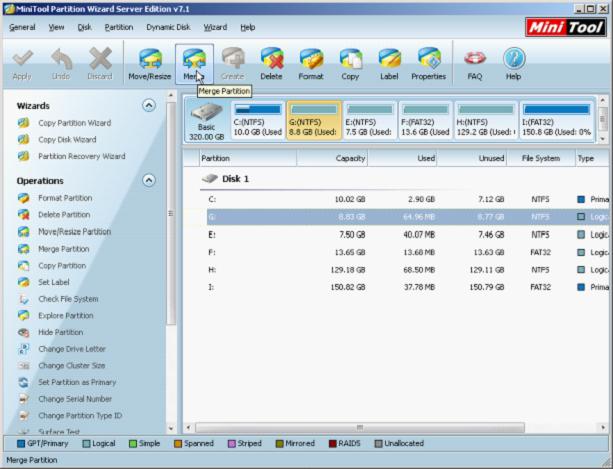This screenshot has width=613, height=469.
Task: Open the General menu
Action: coord(22,27)
